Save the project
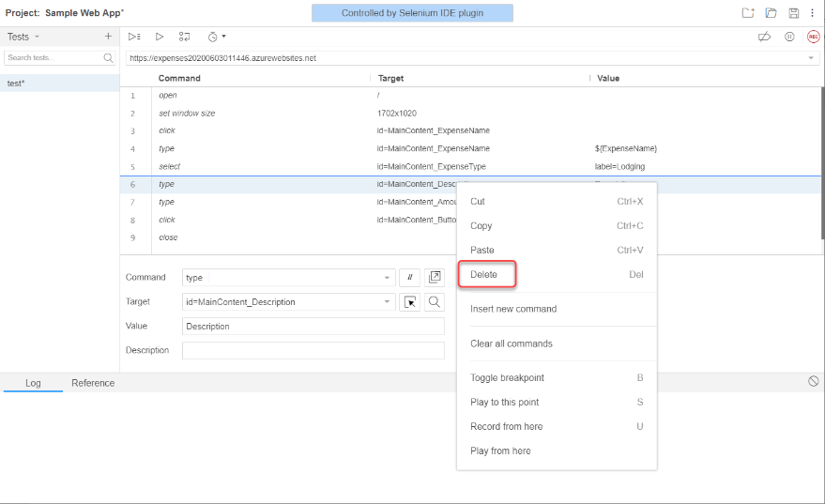The image size is (825, 504). pyautogui.click(x=793, y=13)
